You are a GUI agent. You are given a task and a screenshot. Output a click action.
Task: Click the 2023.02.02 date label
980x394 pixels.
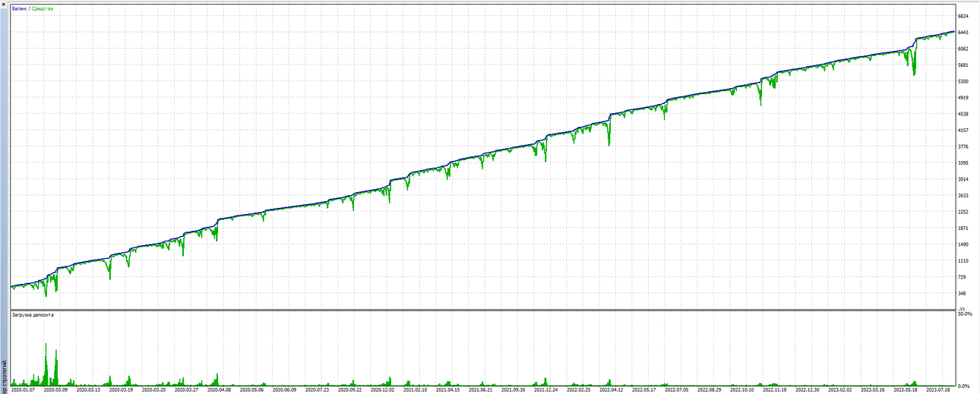click(840, 389)
